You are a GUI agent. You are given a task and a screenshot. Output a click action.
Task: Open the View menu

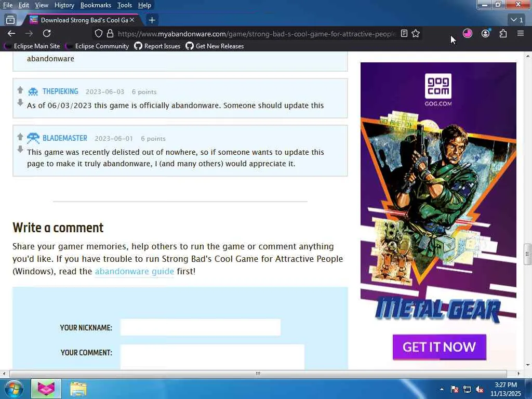pyautogui.click(x=42, y=5)
